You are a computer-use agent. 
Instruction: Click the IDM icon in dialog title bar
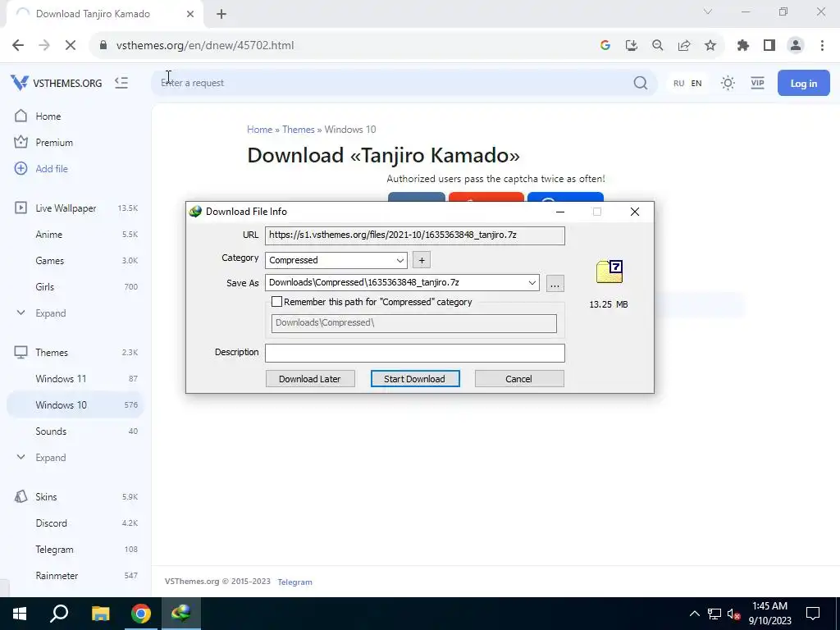click(x=195, y=212)
